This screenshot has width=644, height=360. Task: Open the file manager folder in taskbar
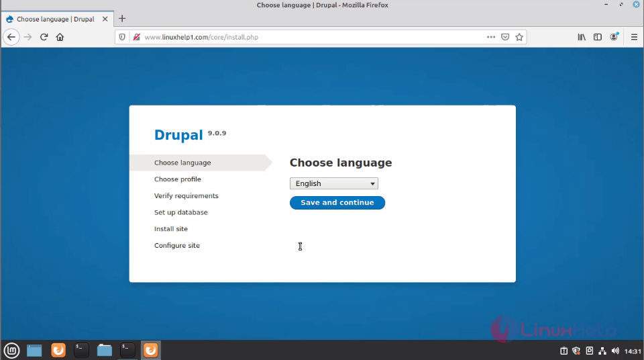pos(105,350)
